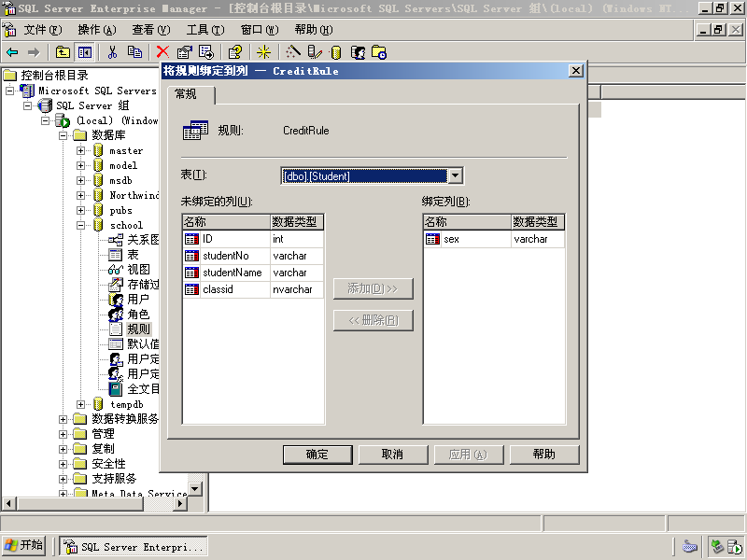
Task: Select the 关系图 diagram node icon
Action: (116, 240)
